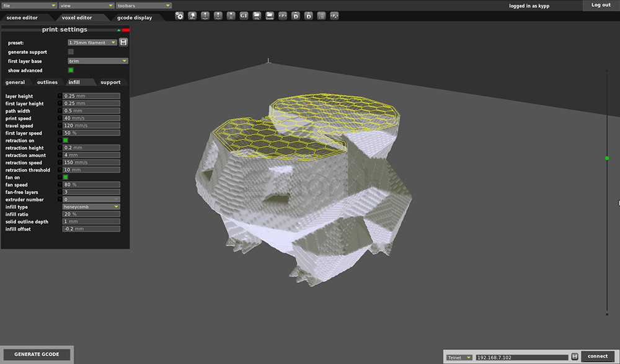Click the green layer slider handle
Image resolution: width=620 pixels, height=364 pixels.
coord(607,158)
